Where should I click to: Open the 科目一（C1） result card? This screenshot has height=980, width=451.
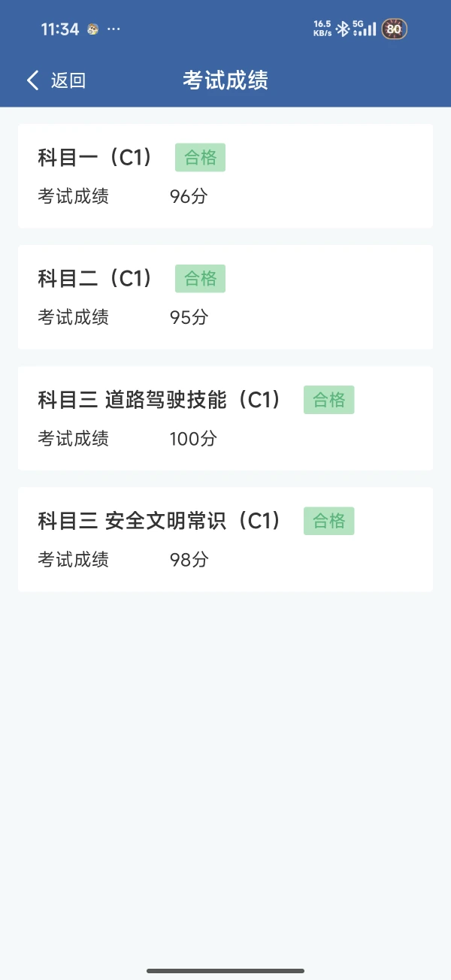tap(225, 176)
